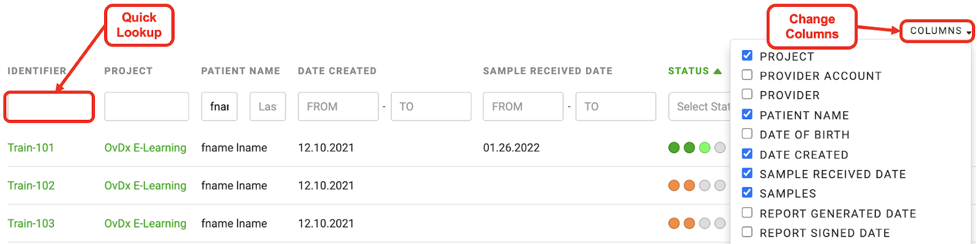Click Train-101 light green status dot

[704, 147]
